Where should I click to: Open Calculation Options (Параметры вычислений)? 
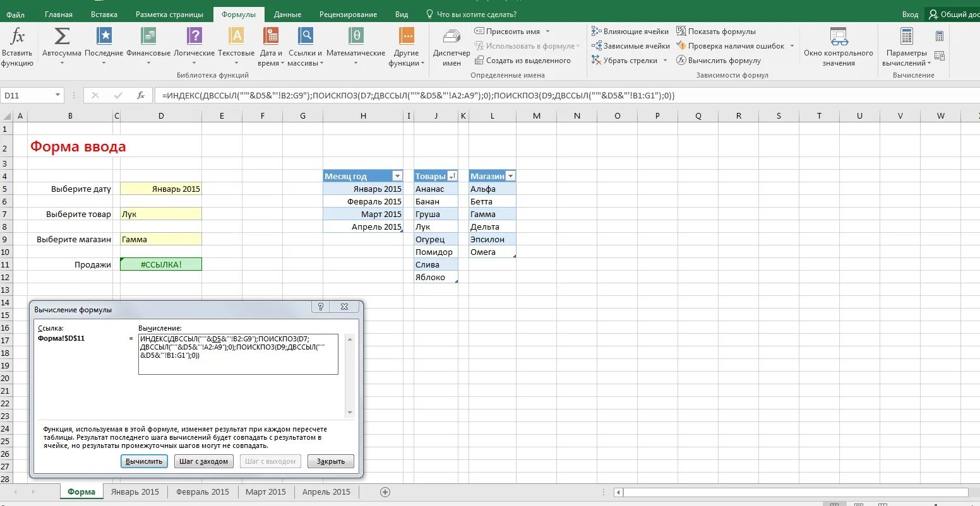pos(907,47)
